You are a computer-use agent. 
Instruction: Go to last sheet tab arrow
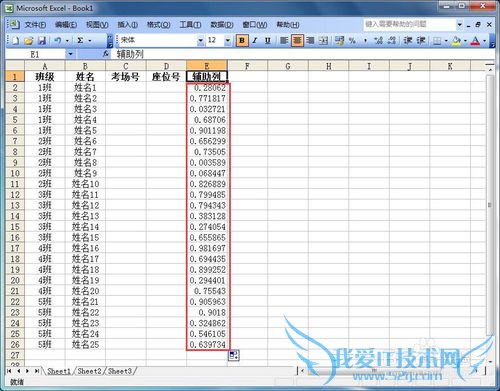click(37, 371)
